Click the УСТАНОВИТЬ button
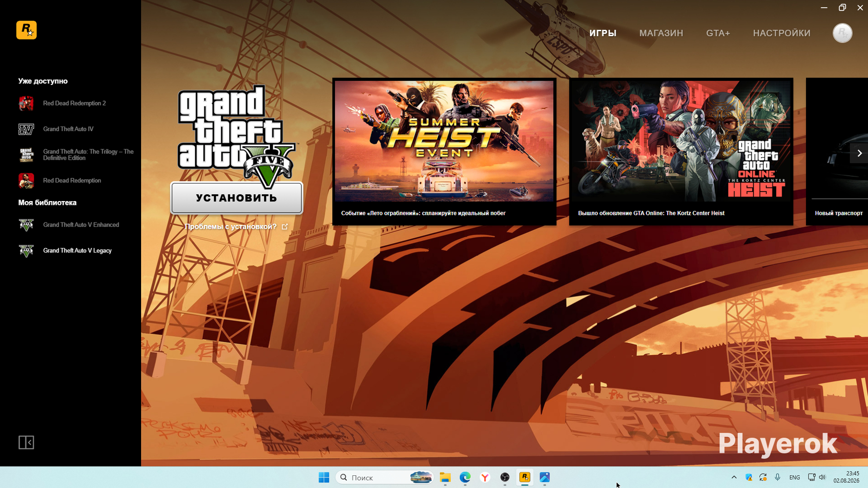Viewport: 868px width, 488px height. tap(237, 198)
